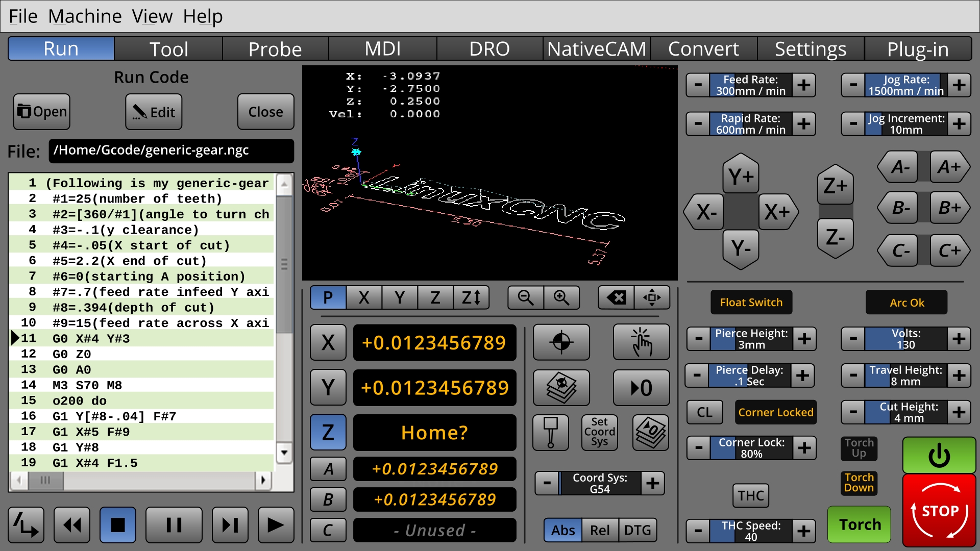Decrease the Coord Sys selection

[547, 483]
